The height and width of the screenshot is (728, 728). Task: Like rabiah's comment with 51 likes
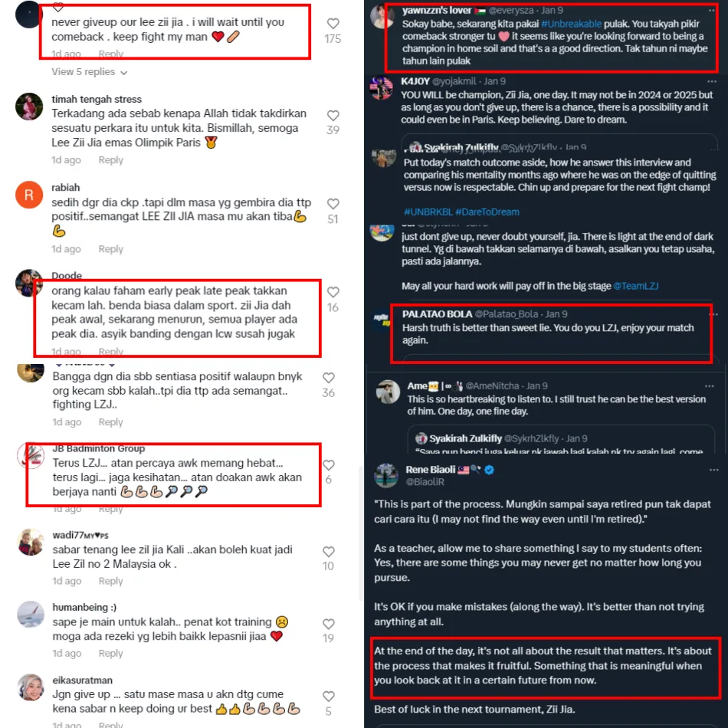point(333,204)
